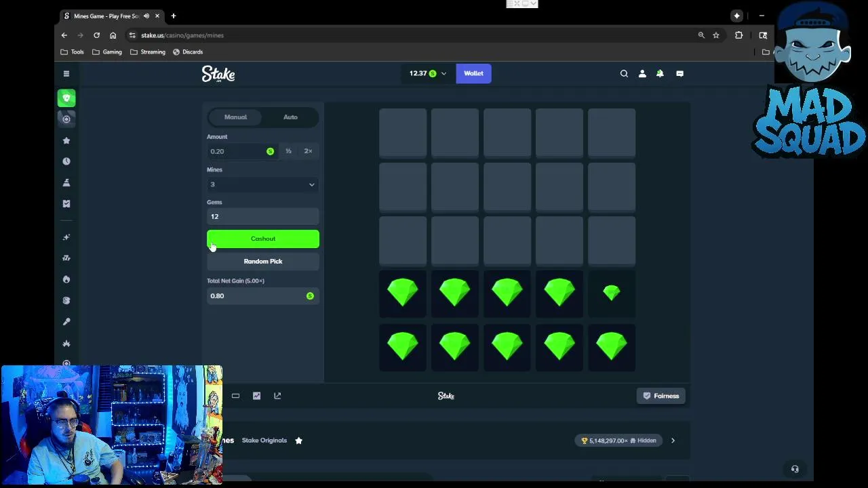Open the sparkle new releases sidebar icon
The image size is (868, 488).
66,237
